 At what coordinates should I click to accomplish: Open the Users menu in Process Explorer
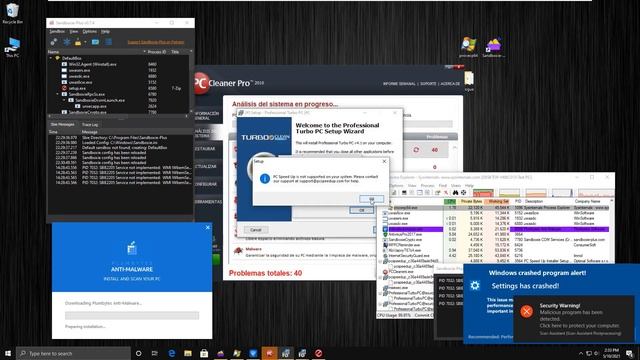click(x=456, y=185)
